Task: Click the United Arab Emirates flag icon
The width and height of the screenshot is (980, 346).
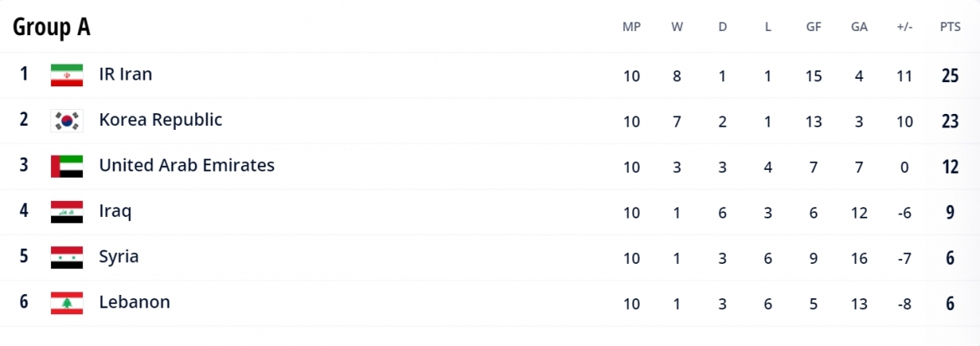Action: [x=67, y=167]
